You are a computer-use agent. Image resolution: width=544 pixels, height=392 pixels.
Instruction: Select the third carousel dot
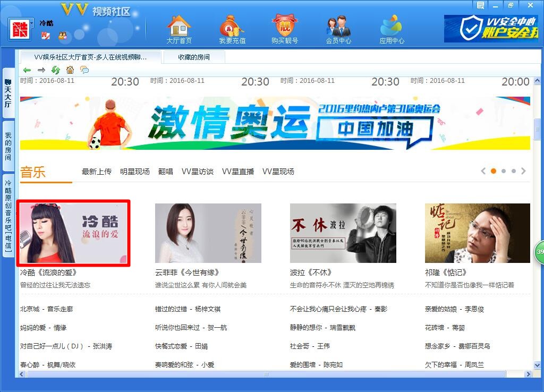click(x=514, y=171)
